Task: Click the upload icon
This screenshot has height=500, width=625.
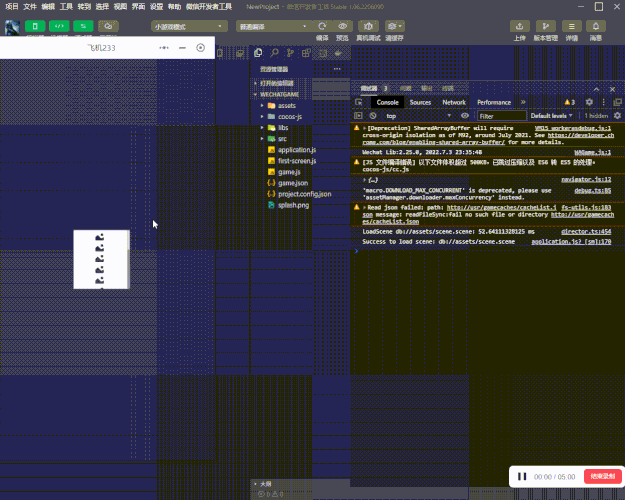Action: coord(519,26)
